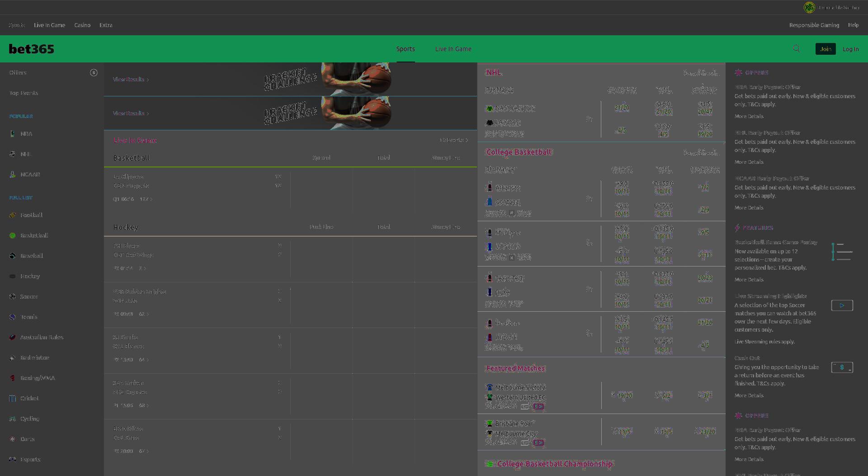Open the Baseball sport icon
This screenshot has width=868, height=476.
pos(13,256)
